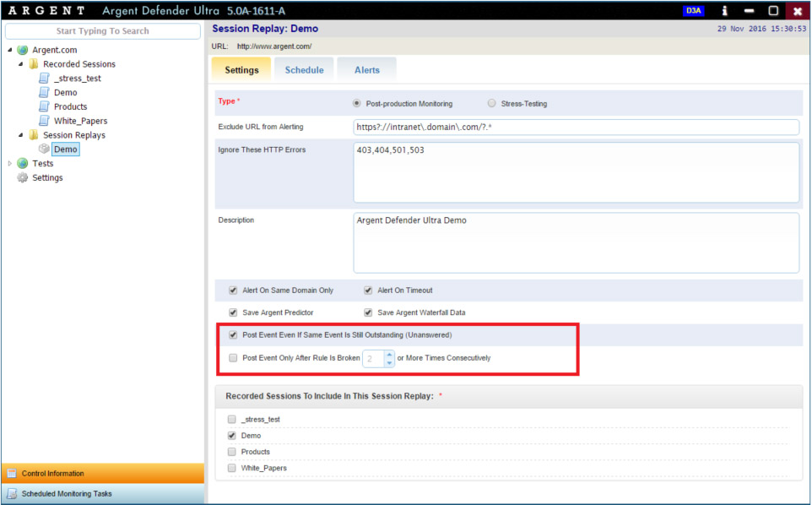Click the _stress_test session document icon

(45, 79)
